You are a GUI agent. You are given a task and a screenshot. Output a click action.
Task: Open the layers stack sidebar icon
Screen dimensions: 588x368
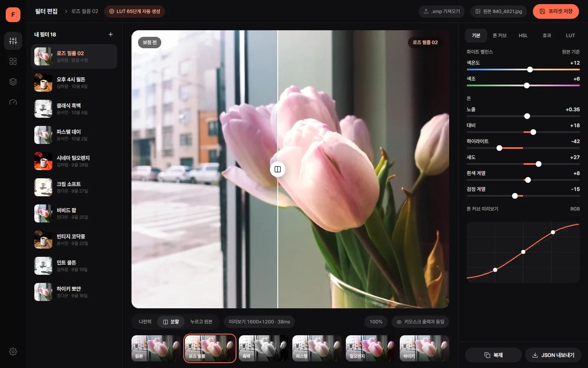[x=13, y=82]
